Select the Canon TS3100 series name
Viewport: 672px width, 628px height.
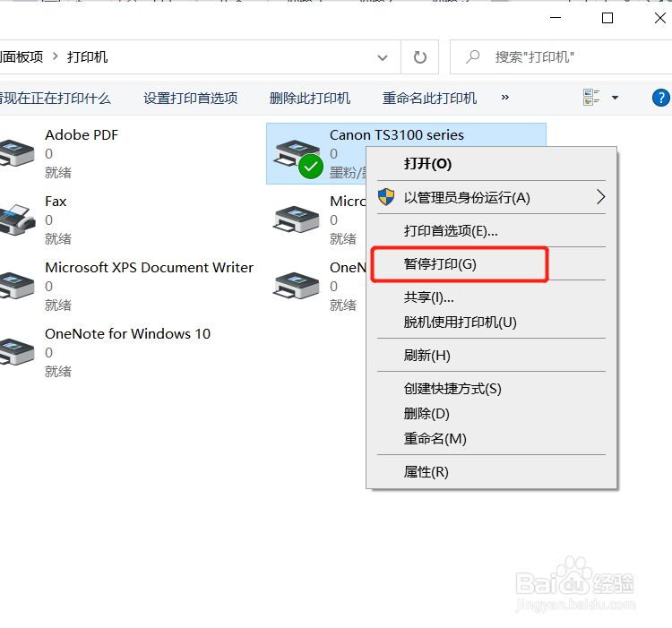tap(397, 135)
